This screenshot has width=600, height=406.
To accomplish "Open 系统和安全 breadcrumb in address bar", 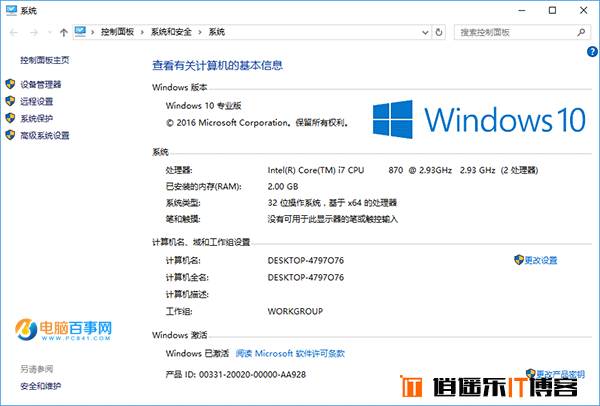I will (x=171, y=32).
